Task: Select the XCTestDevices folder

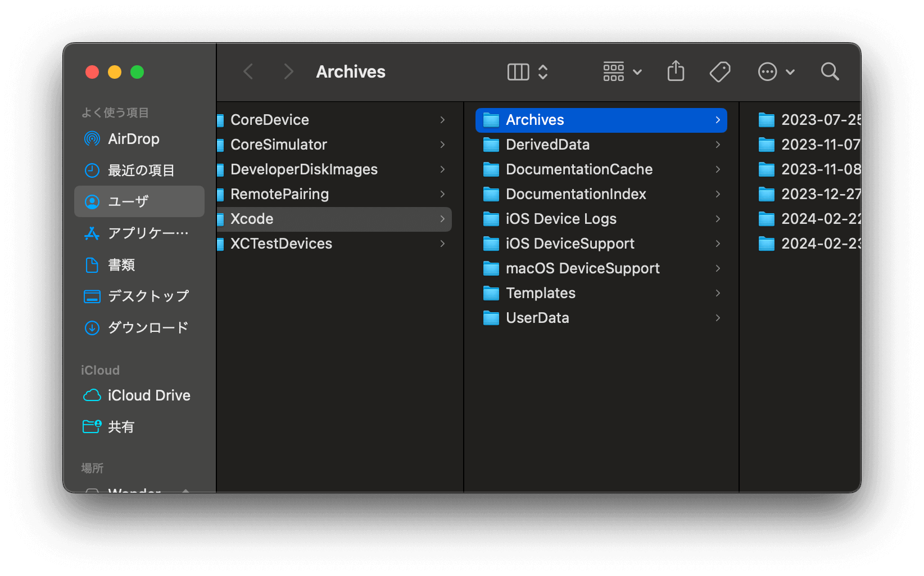Action: point(334,244)
